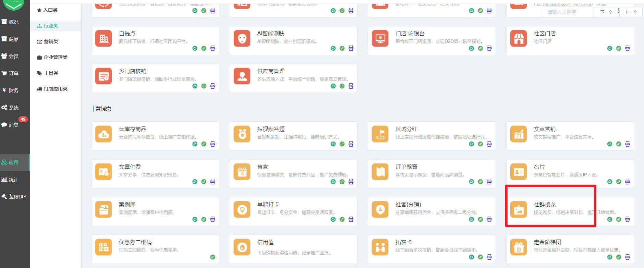Open 订单 in main sidebar

[x=15, y=73]
